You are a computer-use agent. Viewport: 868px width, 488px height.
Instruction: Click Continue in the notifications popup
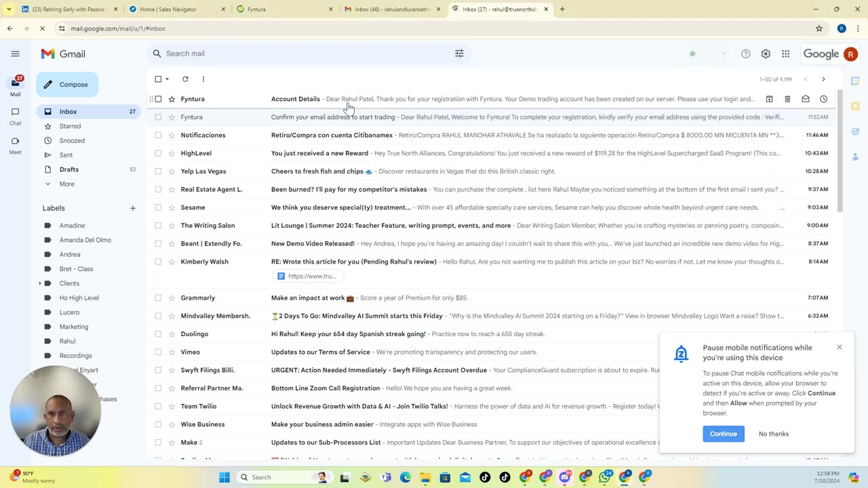coord(724,434)
